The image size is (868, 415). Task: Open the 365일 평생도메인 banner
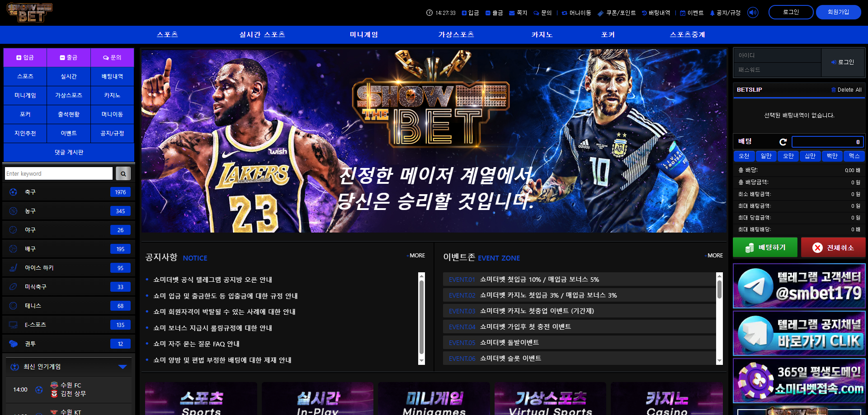pyautogui.click(x=799, y=380)
